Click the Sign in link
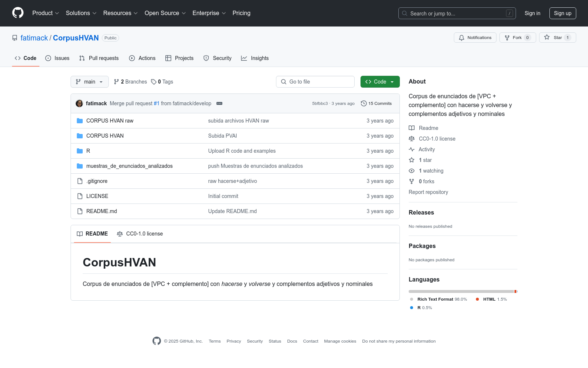Viewport: 588px width, 368px height. tap(533, 13)
